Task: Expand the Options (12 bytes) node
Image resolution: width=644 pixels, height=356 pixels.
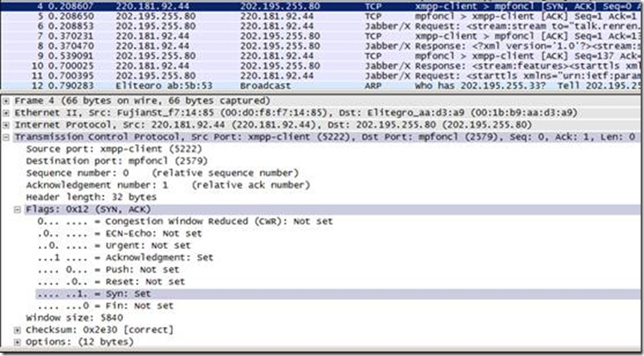Action: [18, 342]
